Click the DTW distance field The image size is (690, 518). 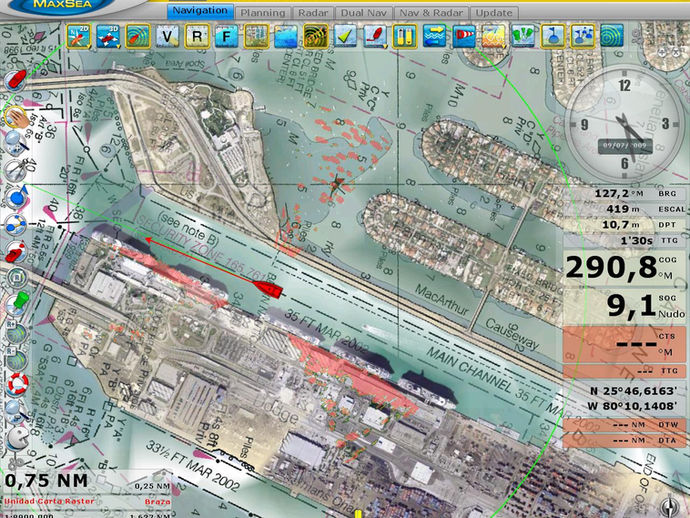[x=625, y=425]
